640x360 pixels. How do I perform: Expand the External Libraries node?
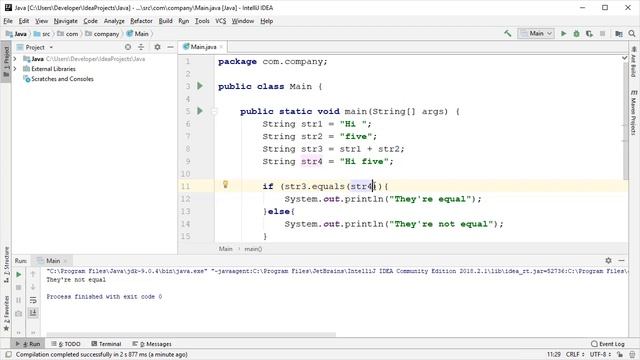point(15,69)
